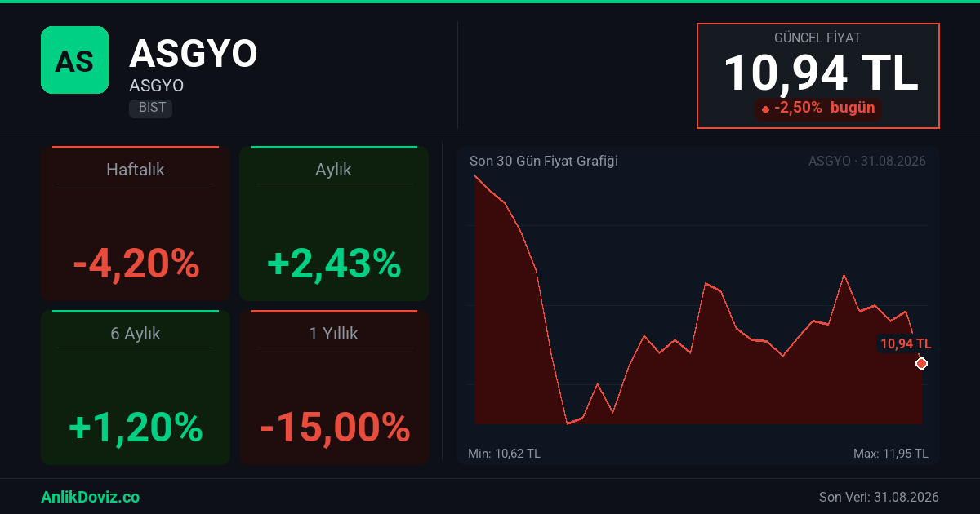Image resolution: width=980 pixels, height=514 pixels.
Task: Click the Max: 11,95 TL label
Action: pyautogui.click(x=891, y=454)
